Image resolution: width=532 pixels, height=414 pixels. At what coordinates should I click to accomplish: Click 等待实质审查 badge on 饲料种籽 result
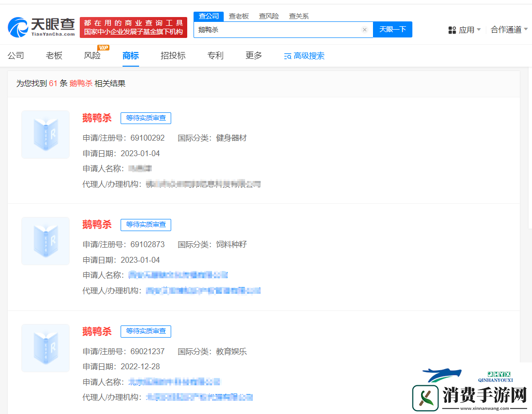(146, 225)
